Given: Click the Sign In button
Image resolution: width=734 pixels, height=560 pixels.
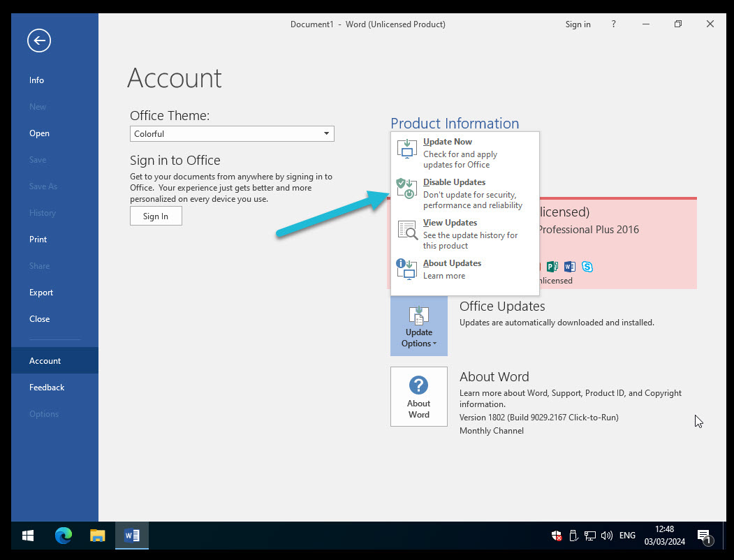Looking at the screenshot, I should [156, 216].
